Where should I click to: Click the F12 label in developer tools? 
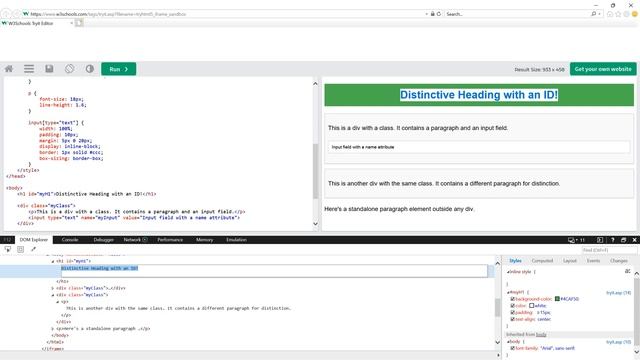pos(7,240)
